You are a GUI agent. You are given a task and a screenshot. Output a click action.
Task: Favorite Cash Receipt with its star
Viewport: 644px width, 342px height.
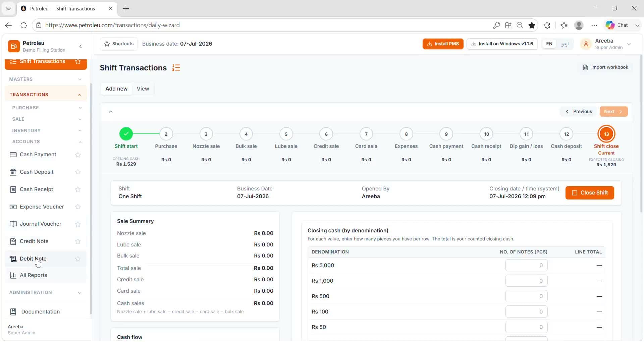pyautogui.click(x=78, y=189)
